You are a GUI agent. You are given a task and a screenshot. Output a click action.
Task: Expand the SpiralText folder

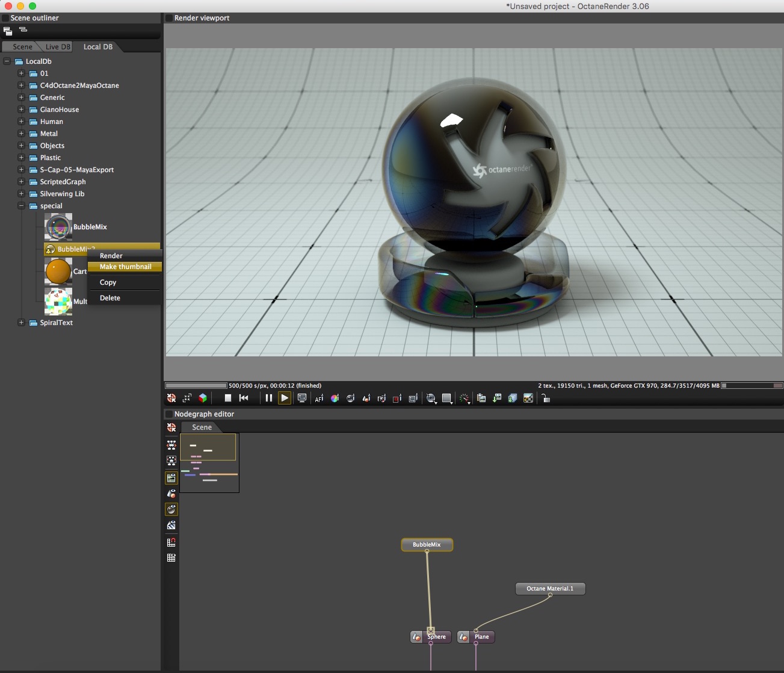point(21,323)
